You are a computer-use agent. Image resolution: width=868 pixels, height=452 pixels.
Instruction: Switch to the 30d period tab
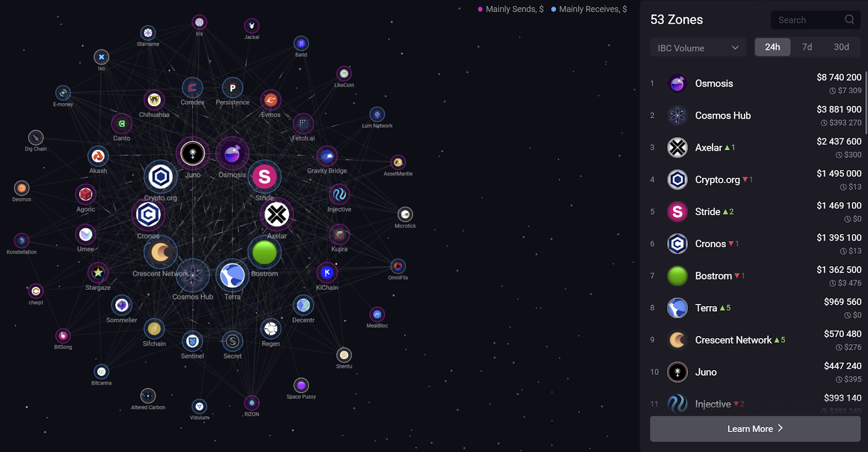pos(841,47)
